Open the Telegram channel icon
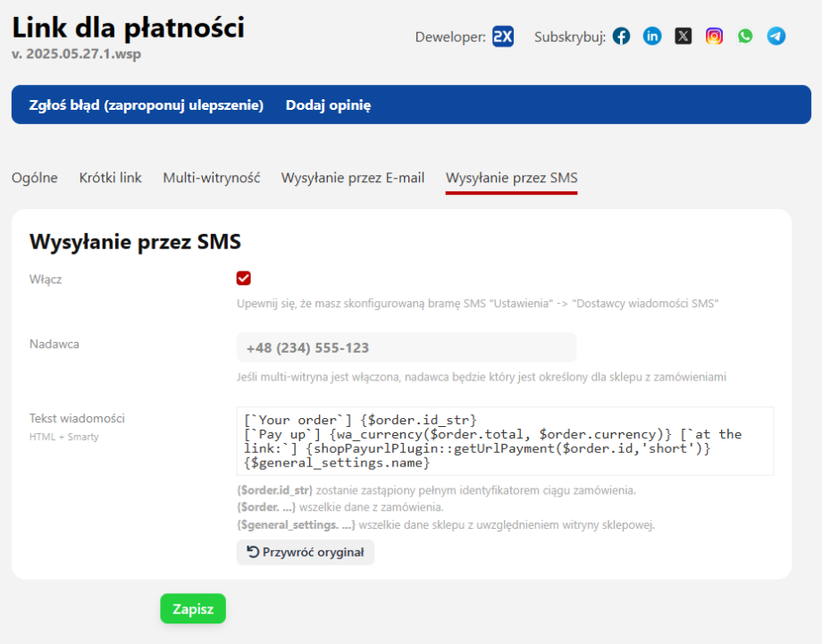Image resolution: width=822 pixels, height=644 pixels. tap(776, 37)
